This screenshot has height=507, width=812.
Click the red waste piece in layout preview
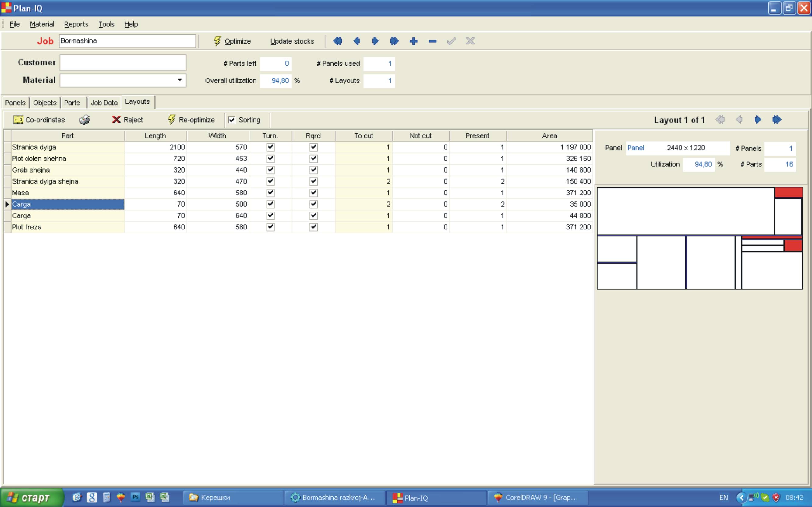[x=788, y=192]
